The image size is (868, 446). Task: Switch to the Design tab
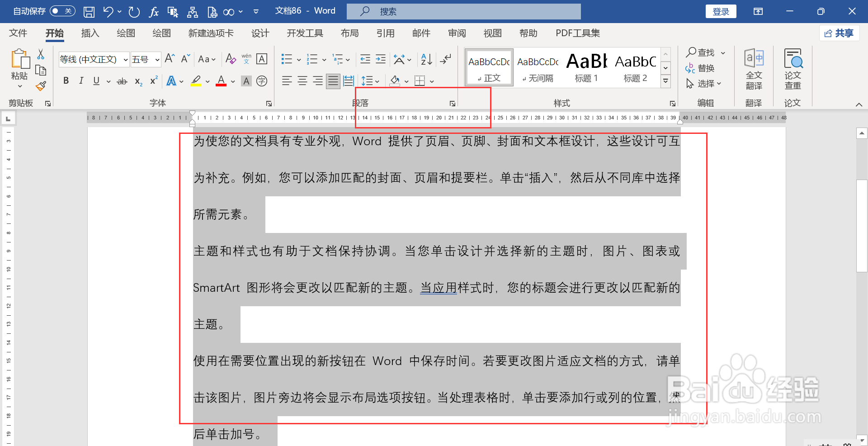(x=260, y=33)
